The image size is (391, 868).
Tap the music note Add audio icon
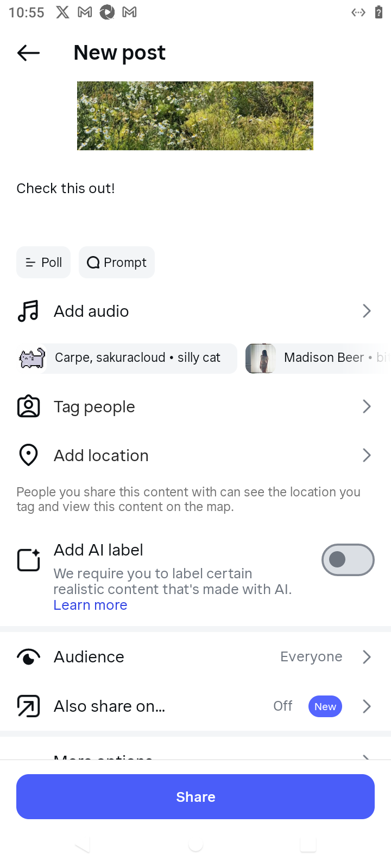[28, 311]
